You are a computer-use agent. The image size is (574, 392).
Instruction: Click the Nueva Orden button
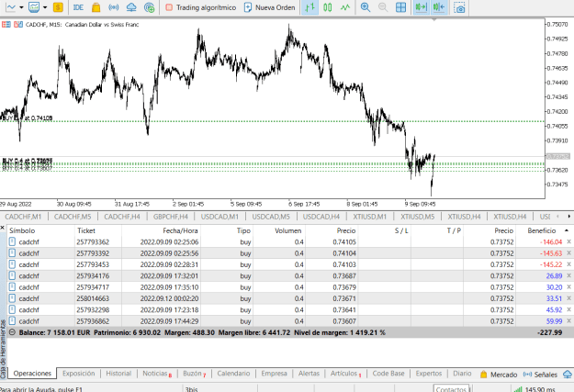click(x=269, y=7)
